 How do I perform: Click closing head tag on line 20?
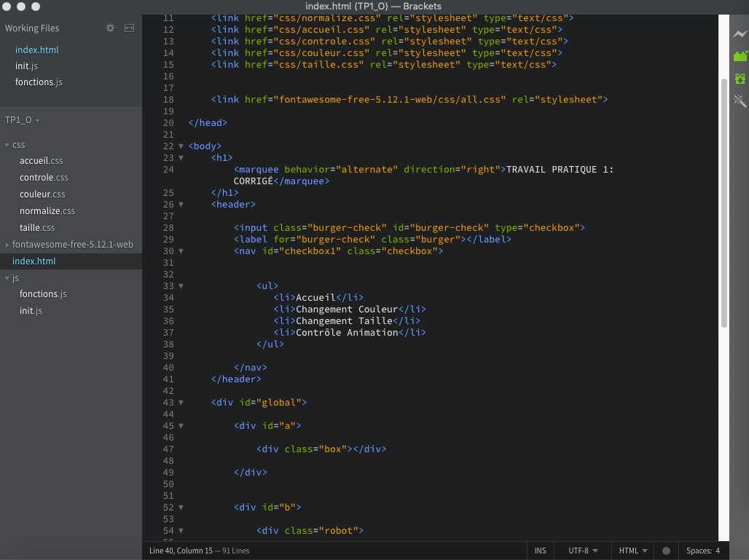(208, 123)
